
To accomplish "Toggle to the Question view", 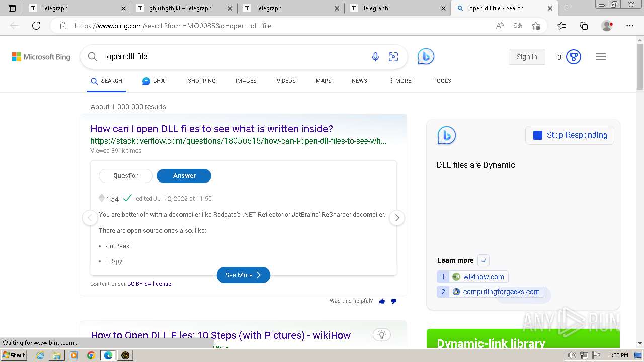I will point(126,176).
